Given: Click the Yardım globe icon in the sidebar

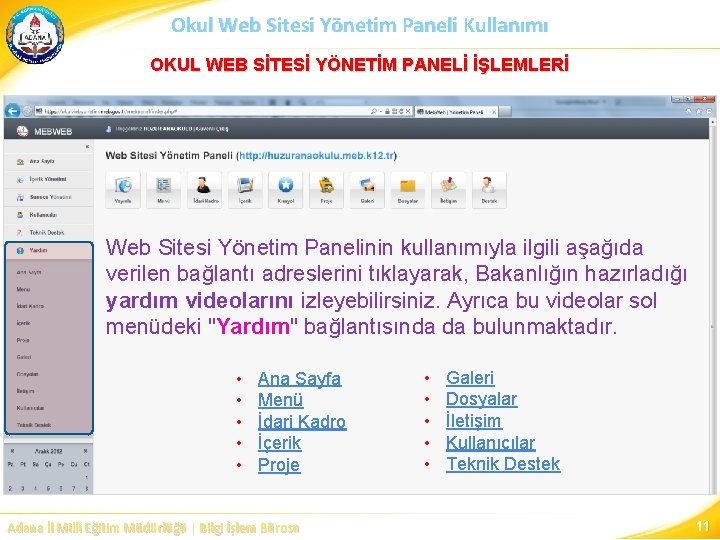Looking at the screenshot, I should click(20, 251).
